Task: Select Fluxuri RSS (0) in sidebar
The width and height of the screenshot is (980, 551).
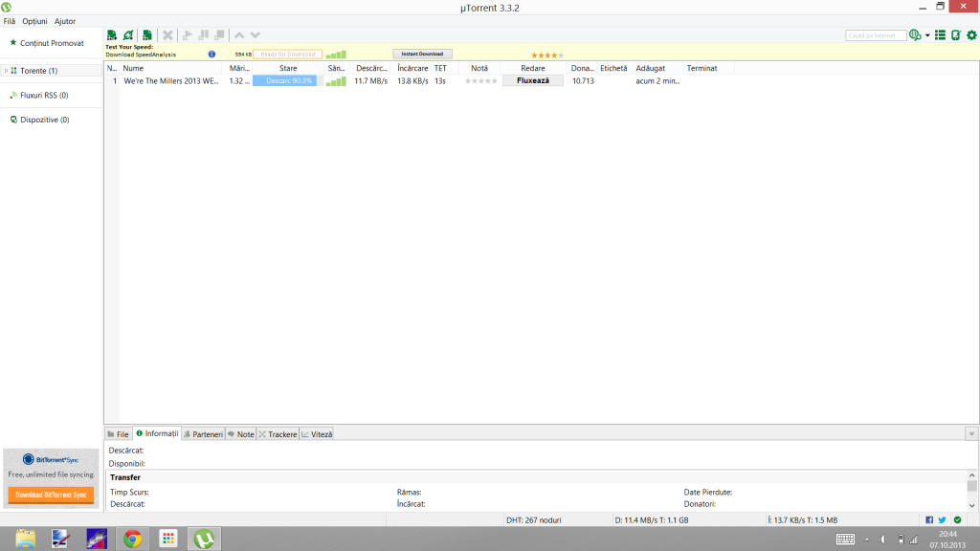Action: [x=44, y=95]
